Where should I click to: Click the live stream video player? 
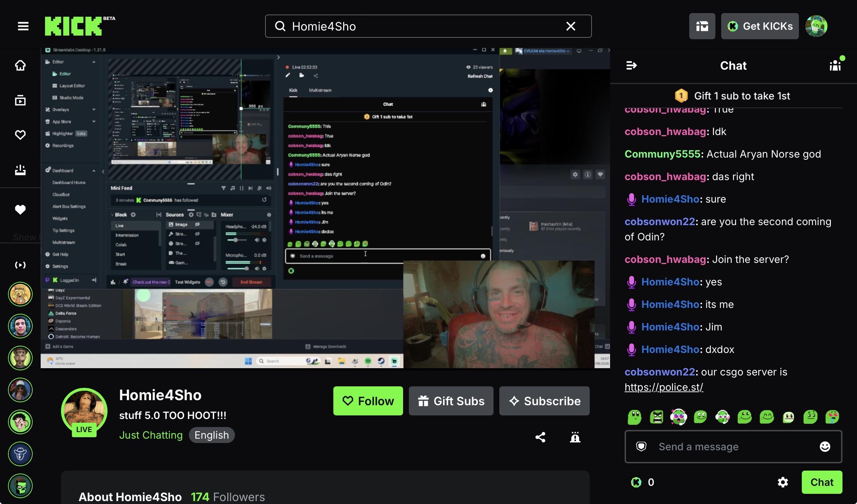coord(325,208)
